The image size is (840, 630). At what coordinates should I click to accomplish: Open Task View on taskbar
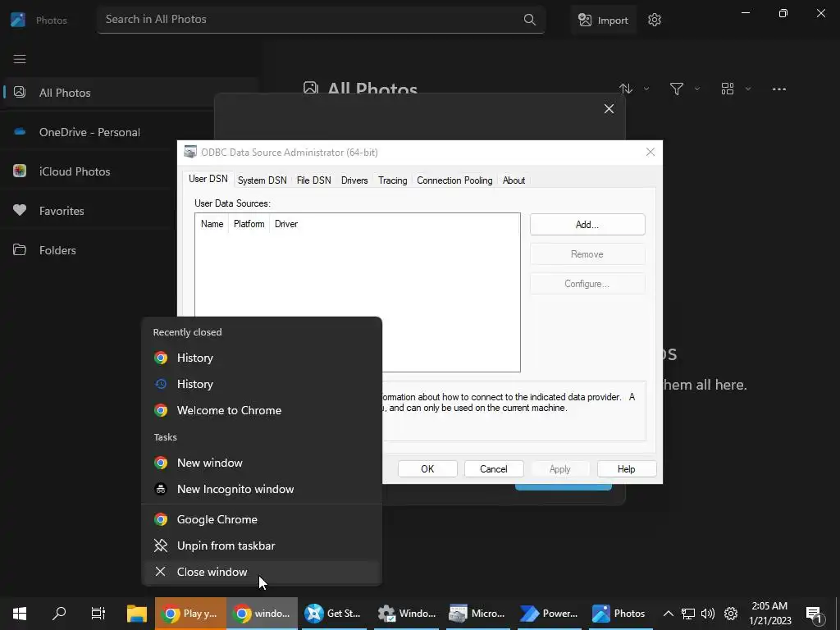point(98,614)
